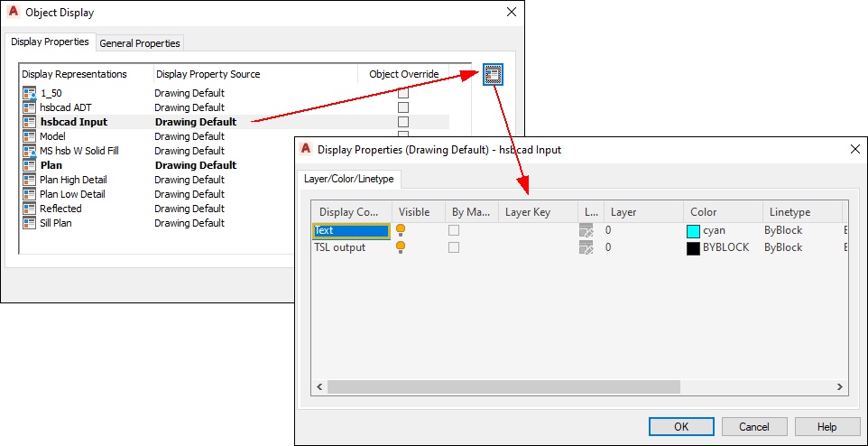This screenshot has width=868, height=446.
Task: Click the ByBlock linetype for Text row
Action: point(783,230)
